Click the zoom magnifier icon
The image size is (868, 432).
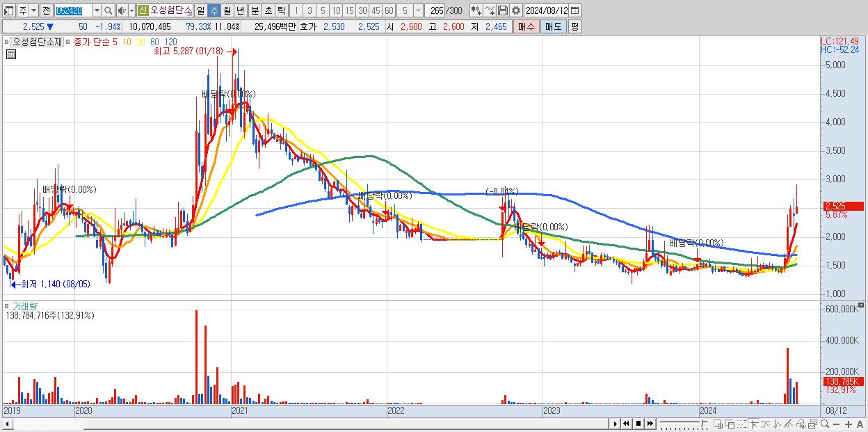pyautogui.click(x=824, y=424)
